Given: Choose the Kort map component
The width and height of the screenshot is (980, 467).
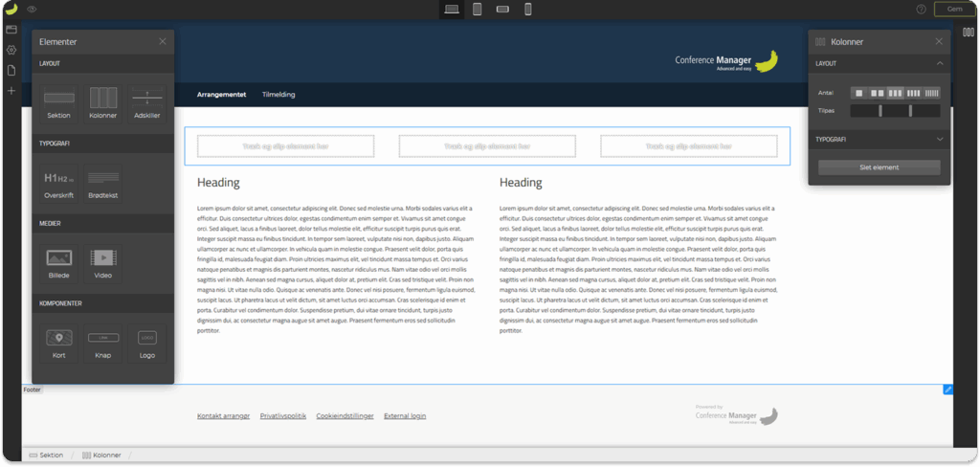Looking at the screenshot, I should [58, 343].
